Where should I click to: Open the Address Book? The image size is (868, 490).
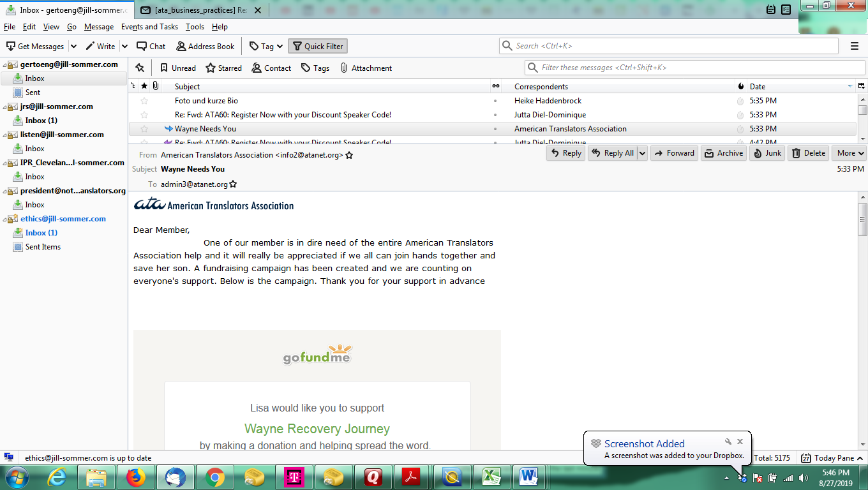coord(206,47)
